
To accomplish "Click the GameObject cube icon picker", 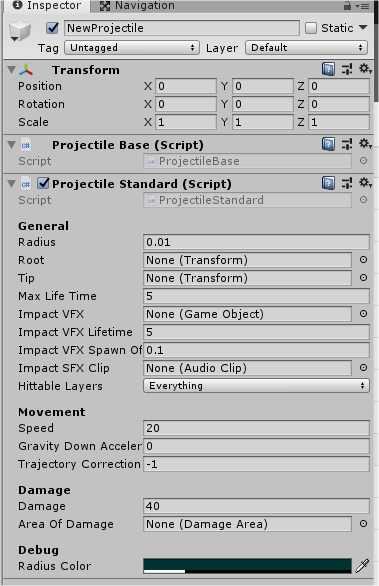I will [19, 31].
